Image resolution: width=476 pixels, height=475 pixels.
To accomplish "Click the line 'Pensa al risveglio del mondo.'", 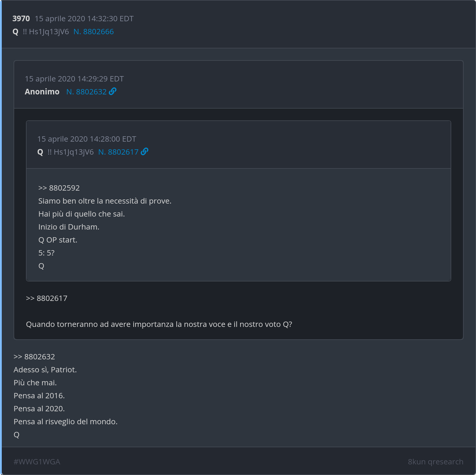I will [65, 422].
